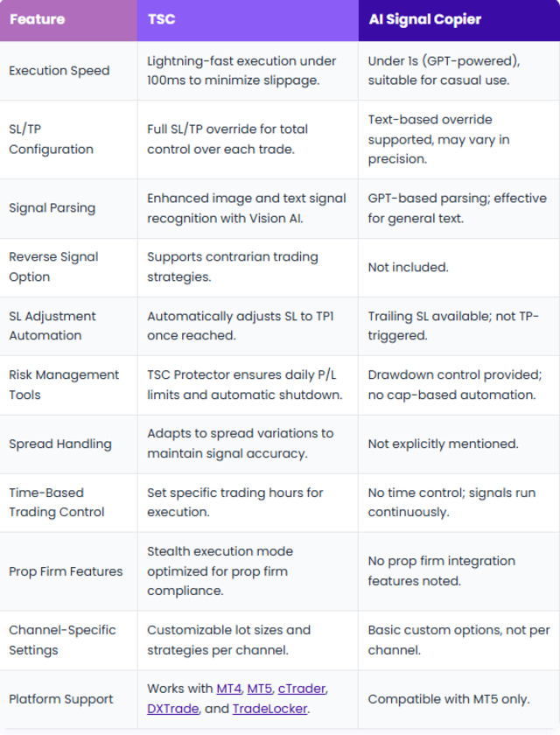Click the DXTrade link
The width and height of the screenshot is (560, 735).
click(x=172, y=709)
